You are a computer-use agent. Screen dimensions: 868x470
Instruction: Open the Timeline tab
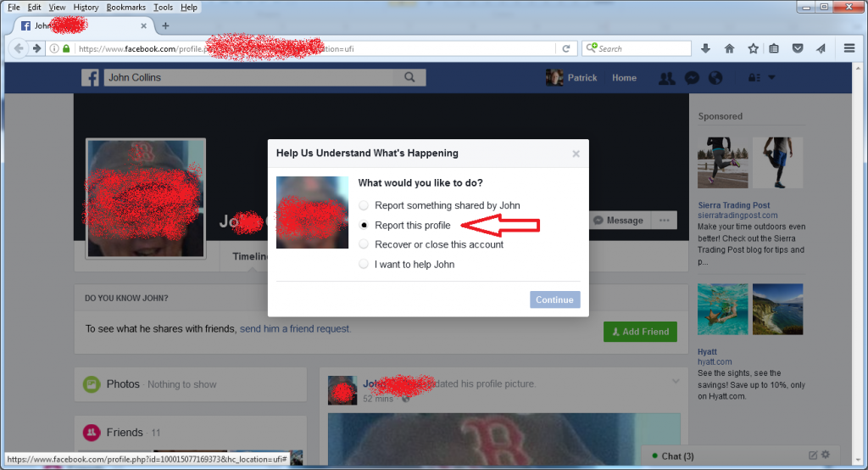coord(250,256)
